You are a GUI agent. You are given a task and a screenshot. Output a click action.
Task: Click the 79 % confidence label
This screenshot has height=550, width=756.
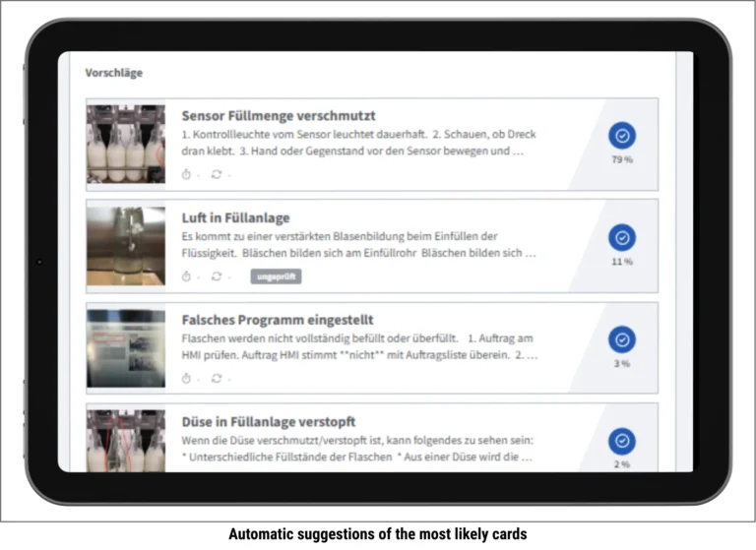(621, 159)
